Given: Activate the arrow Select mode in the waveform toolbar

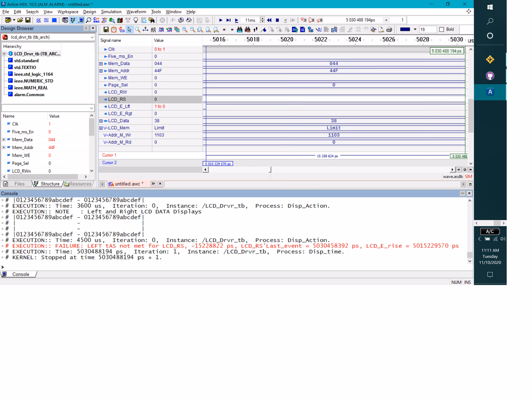Looking at the screenshot, I should point(129,29).
